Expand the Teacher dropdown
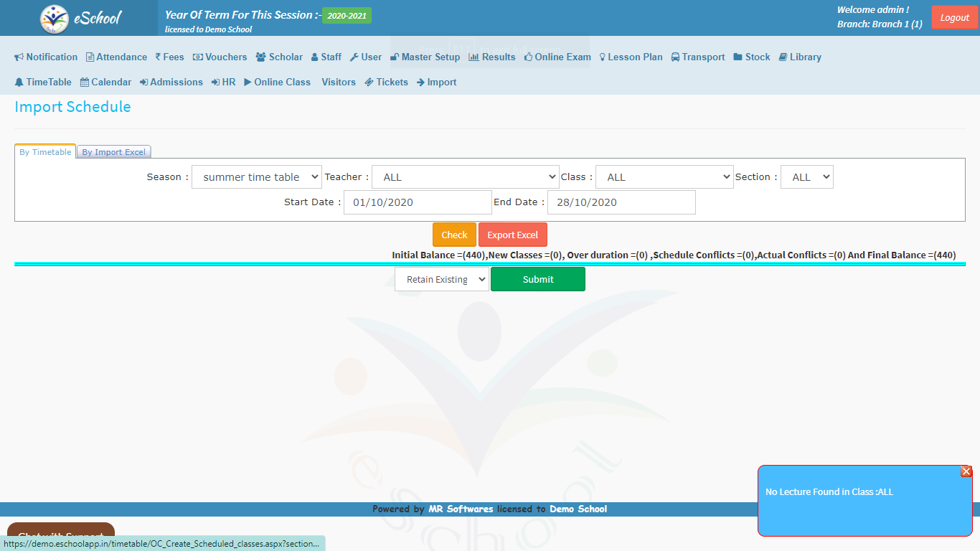 click(465, 177)
